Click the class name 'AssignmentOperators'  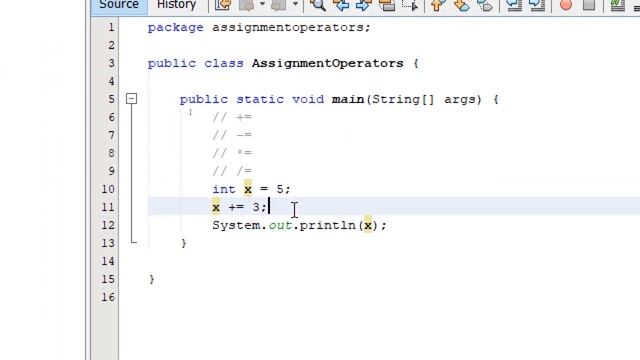click(328, 63)
